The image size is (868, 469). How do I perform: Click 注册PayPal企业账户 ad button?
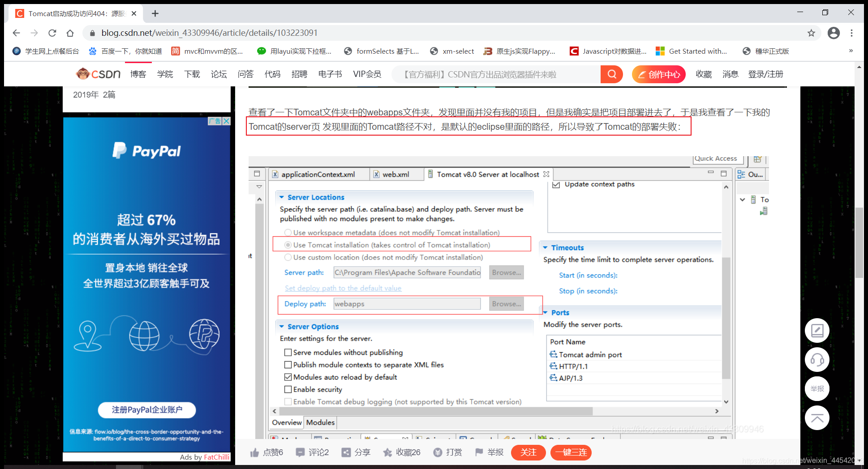[x=147, y=410]
